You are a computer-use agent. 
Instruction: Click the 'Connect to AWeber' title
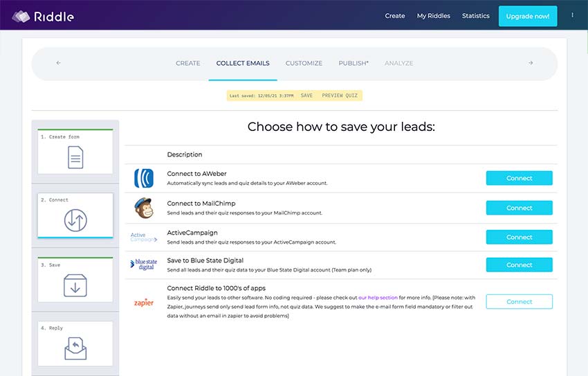click(197, 174)
